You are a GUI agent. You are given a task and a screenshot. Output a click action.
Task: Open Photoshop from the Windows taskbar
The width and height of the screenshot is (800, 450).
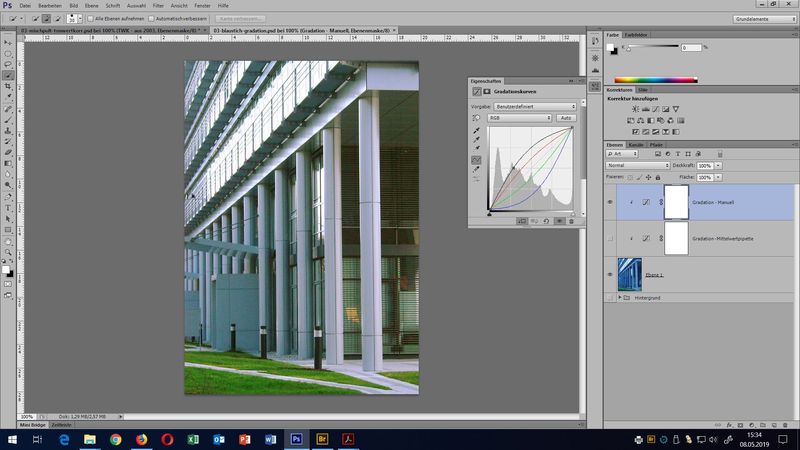click(296, 439)
